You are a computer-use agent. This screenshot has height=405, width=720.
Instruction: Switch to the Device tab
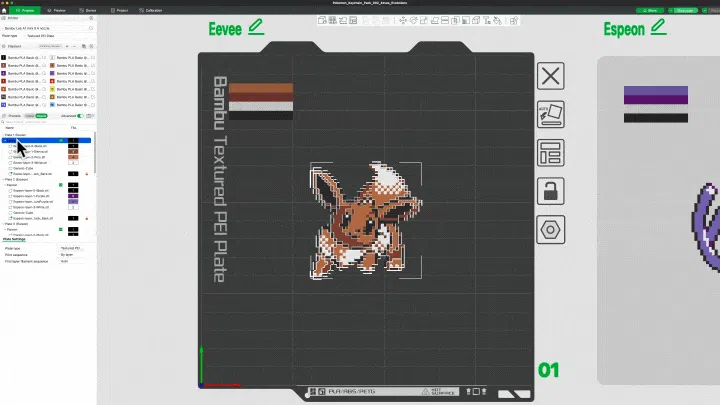point(88,10)
